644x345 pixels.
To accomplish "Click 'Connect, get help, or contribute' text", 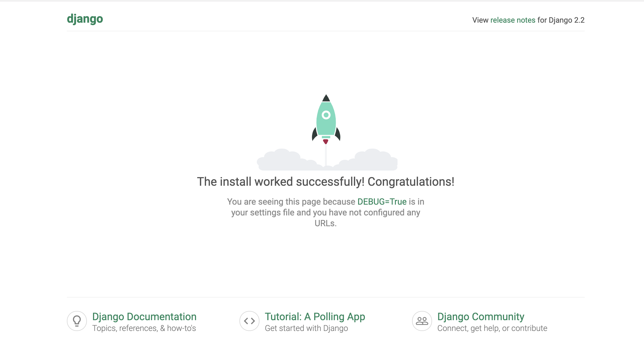I will (492, 328).
